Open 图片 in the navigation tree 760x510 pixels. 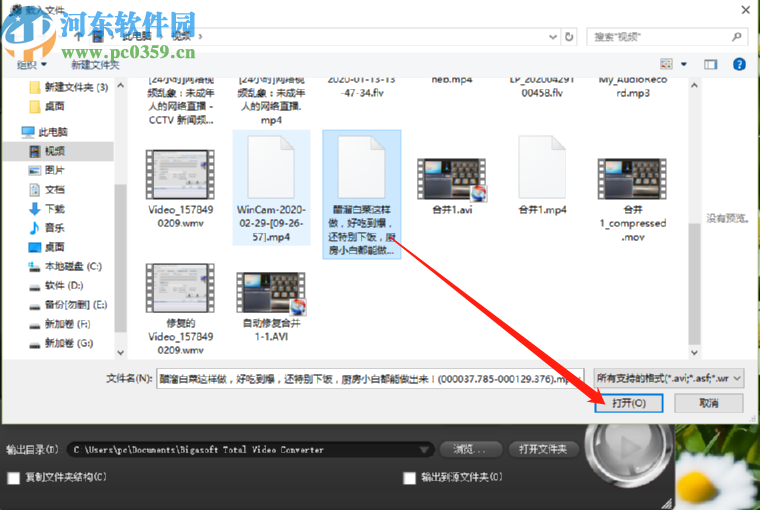47,170
